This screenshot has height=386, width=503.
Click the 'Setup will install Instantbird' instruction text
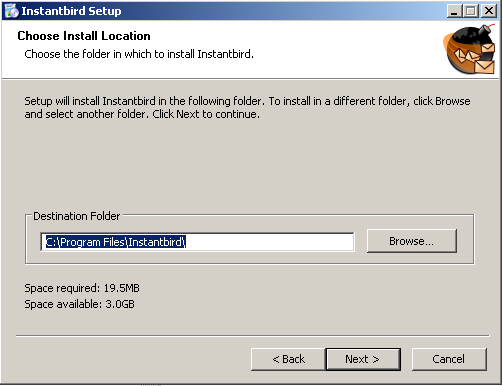(247, 107)
